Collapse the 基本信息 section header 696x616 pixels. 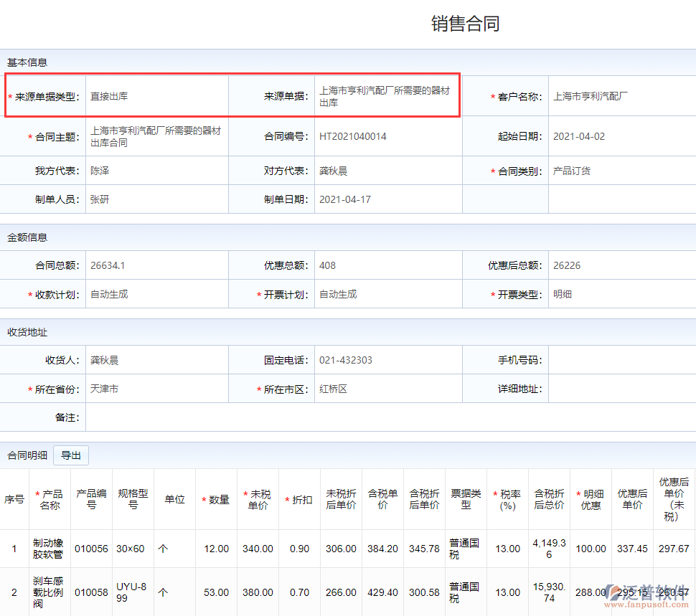pos(27,62)
